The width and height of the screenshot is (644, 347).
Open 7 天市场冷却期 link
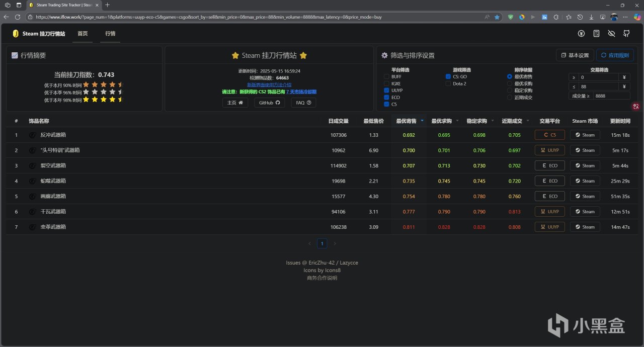(x=301, y=92)
